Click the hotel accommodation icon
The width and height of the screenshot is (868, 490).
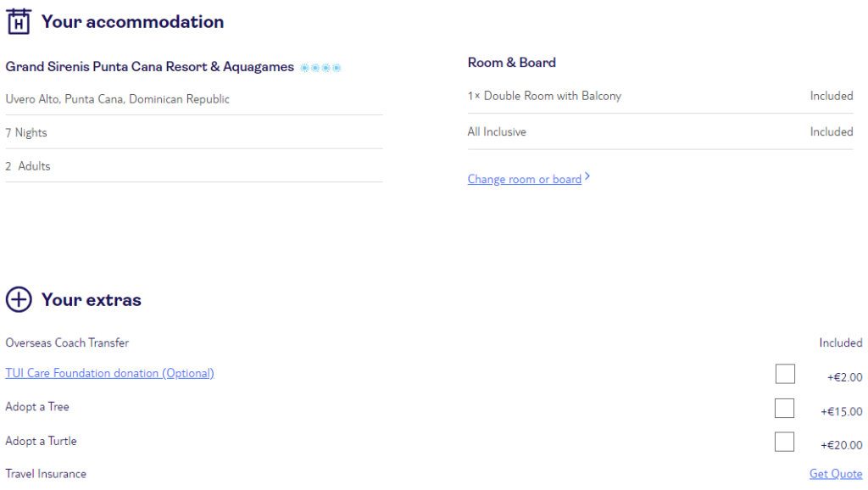tap(19, 21)
